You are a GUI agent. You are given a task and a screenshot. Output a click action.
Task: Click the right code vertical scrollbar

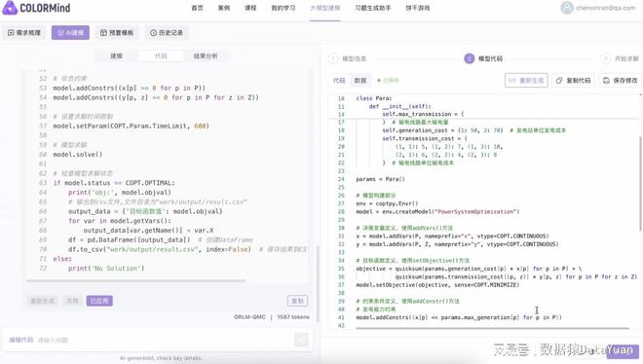[x=640, y=183]
